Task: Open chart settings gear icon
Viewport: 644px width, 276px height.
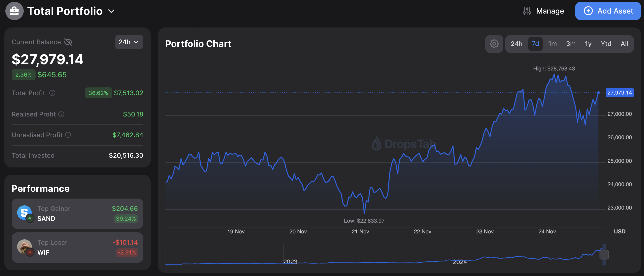Action: 494,44
